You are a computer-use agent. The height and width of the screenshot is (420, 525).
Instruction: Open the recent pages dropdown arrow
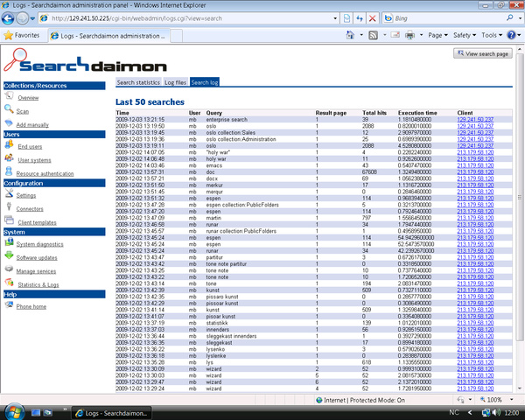(32, 18)
